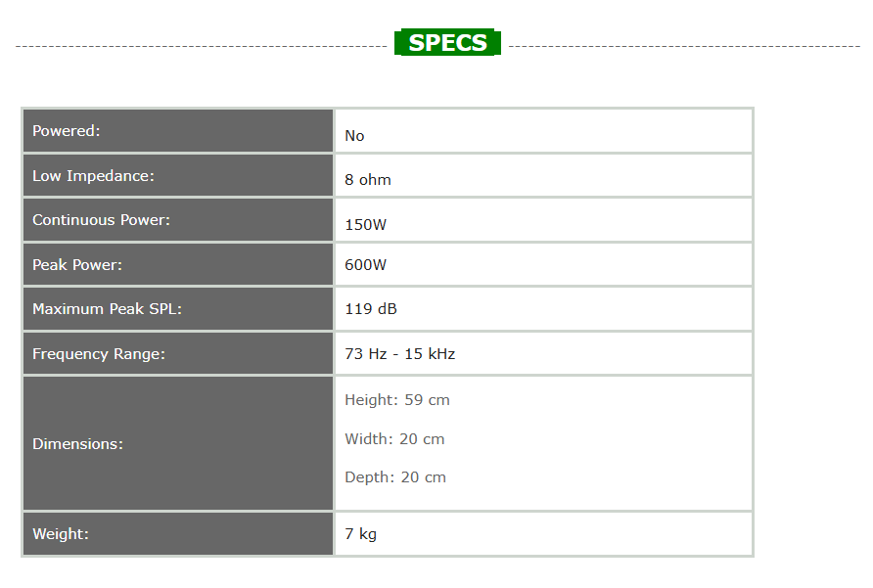
Task: Click the Height: 59 cm text
Action: pyautogui.click(x=397, y=400)
